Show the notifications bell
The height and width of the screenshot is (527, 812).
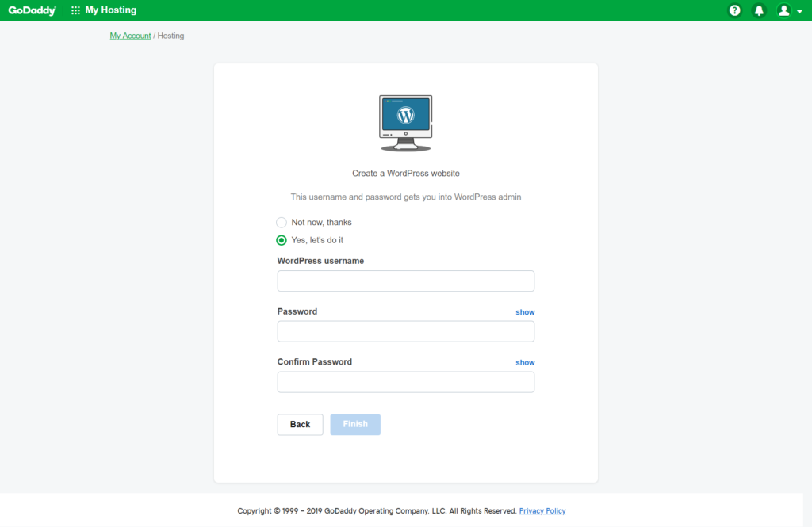pyautogui.click(x=759, y=10)
